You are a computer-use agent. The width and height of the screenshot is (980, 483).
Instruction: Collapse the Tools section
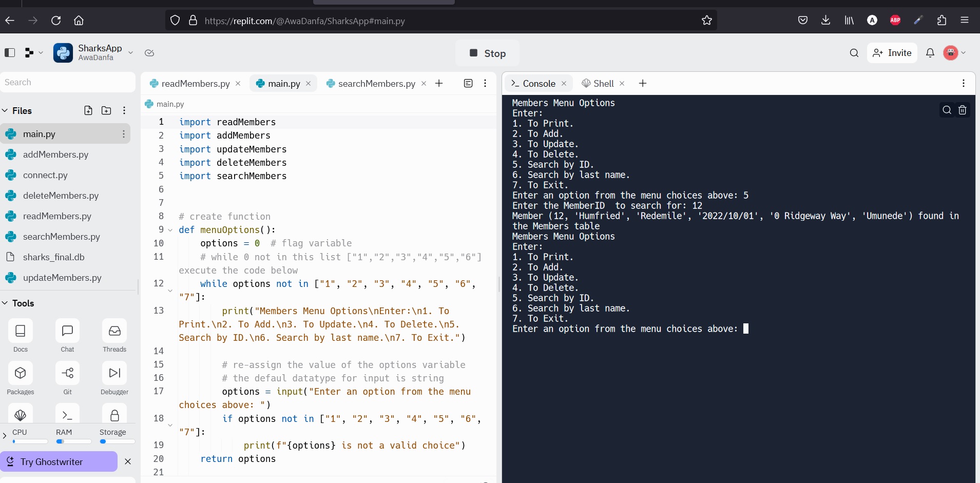(5, 303)
